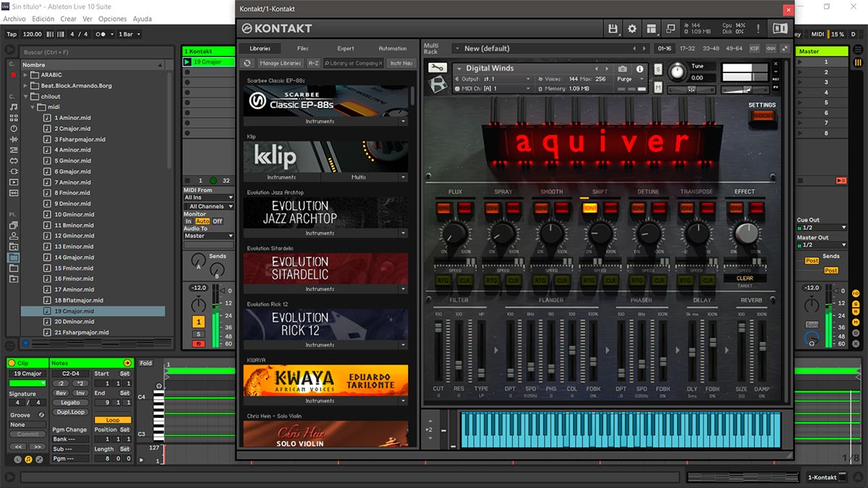This screenshot has height=488, width=868.
Task: Toggle Kontakt instrument Solo S button
Action: coord(658,69)
